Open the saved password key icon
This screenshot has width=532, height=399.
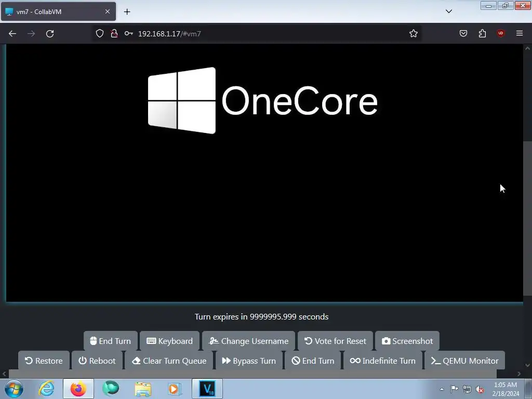tap(129, 33)
